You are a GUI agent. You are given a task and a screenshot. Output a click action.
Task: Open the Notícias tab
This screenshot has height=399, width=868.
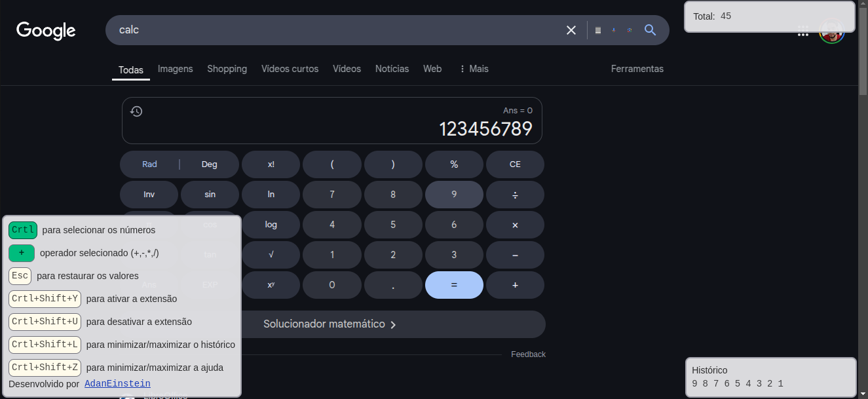coord(392,69)
